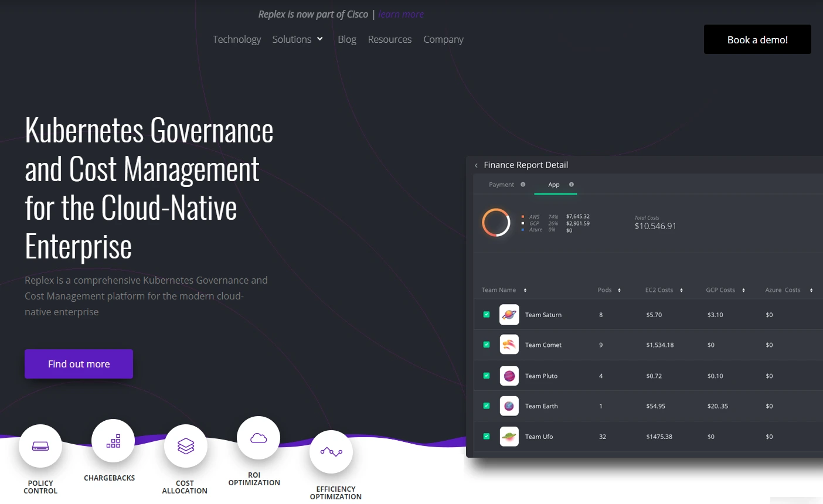Screen dimensions: 823x504
Task: Click the Find out more button
Action: (x=79, y=364)
